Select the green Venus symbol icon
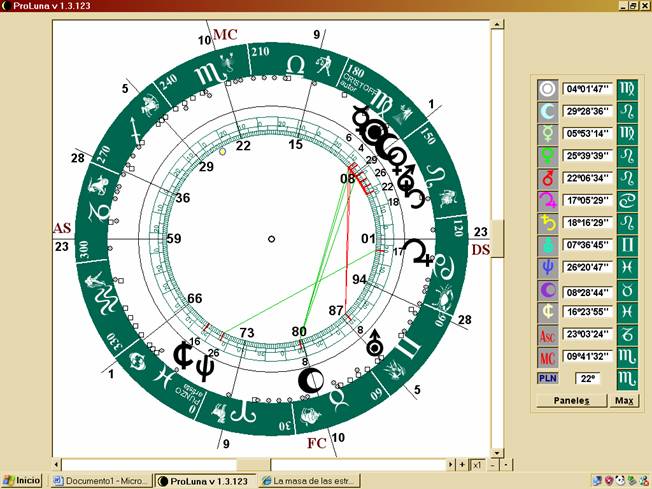 pyautogui.click(x=547, y=155)
